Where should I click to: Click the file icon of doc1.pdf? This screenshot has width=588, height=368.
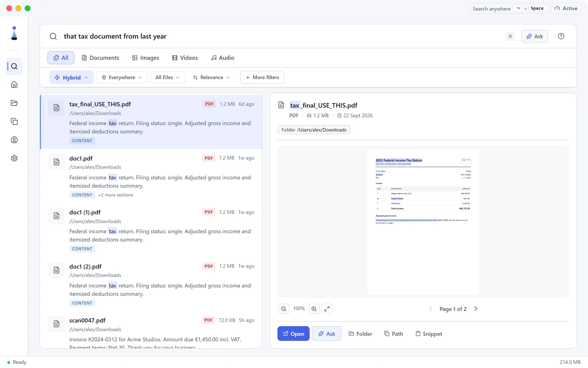pyautogui.click(x=57, y=162)
